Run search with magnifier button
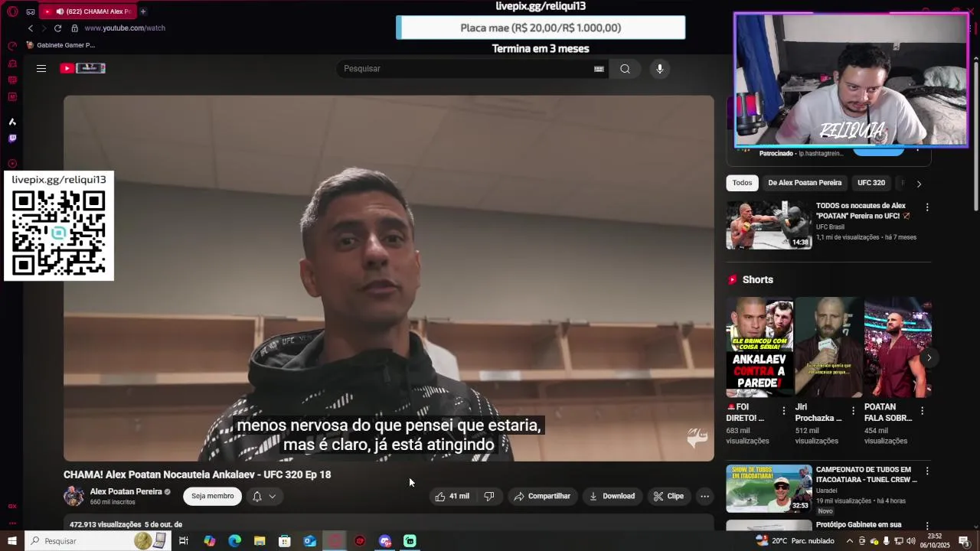 pos(625,69)
